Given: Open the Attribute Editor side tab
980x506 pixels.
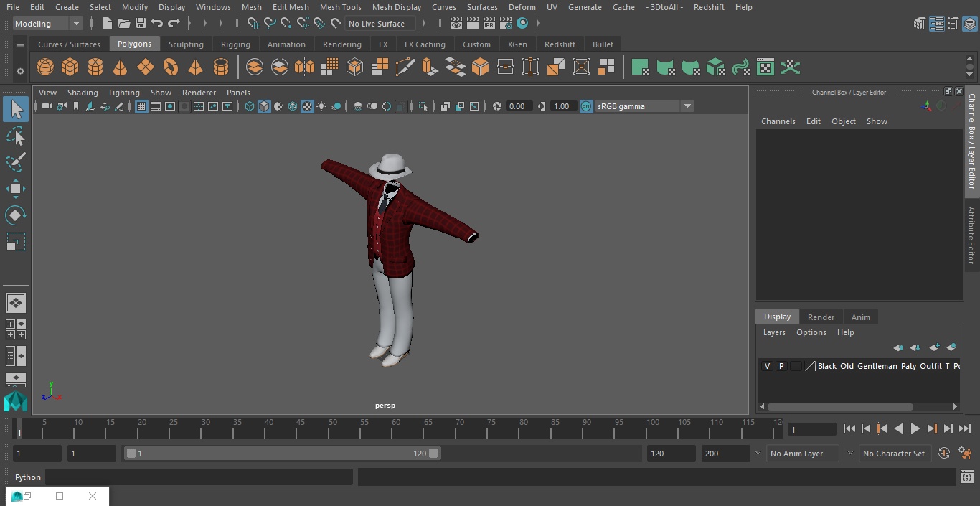Looking at the screenshot, I should [971, 235].
